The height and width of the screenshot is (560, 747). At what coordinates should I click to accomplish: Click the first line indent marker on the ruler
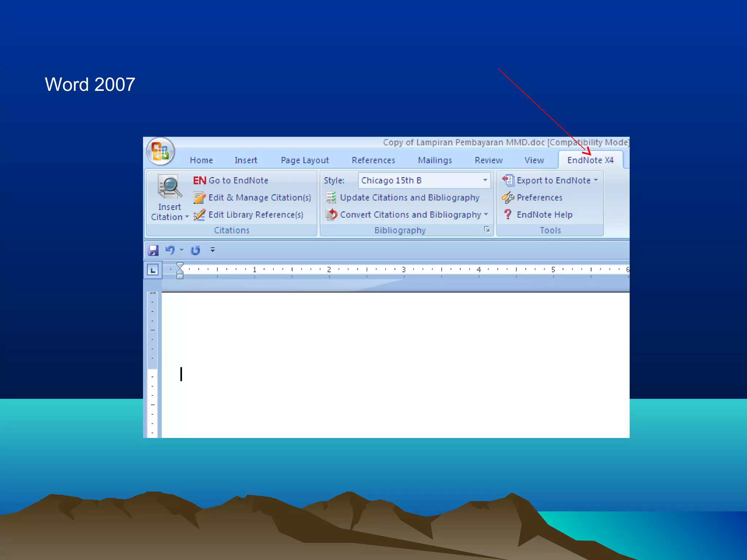(180, 265)
